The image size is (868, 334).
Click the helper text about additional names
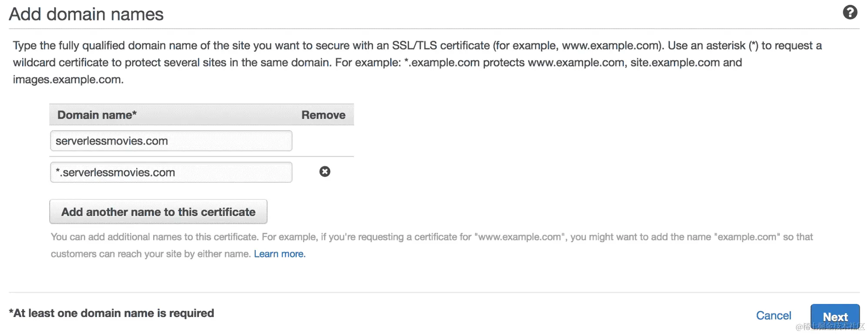(431, 237)
